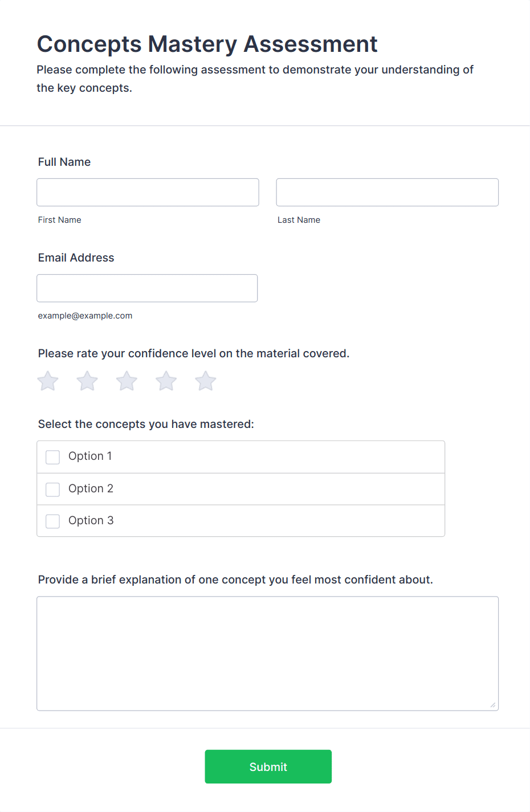Screen dimensions: 530x812
Task: Rate confidence with the second star
Action: (x=87, y=381)
